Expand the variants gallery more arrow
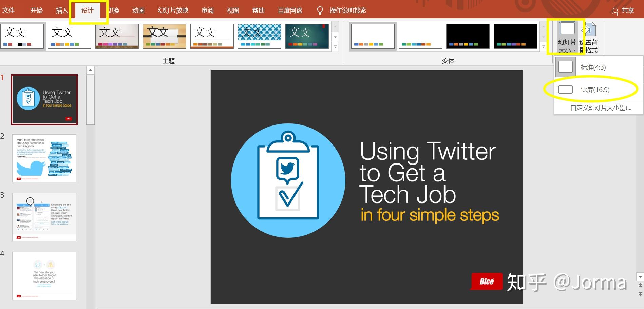The image size is (644, 309). pos(544,47)
